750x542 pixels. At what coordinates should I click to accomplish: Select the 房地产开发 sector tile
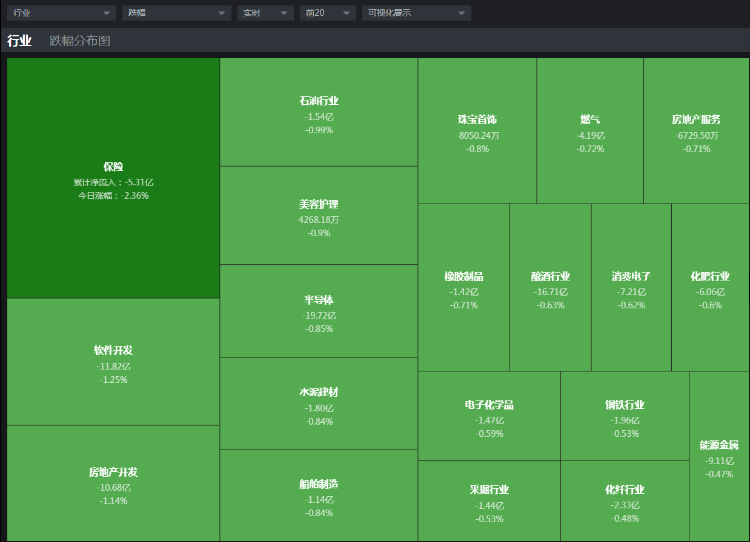click(x=113, y=483)
